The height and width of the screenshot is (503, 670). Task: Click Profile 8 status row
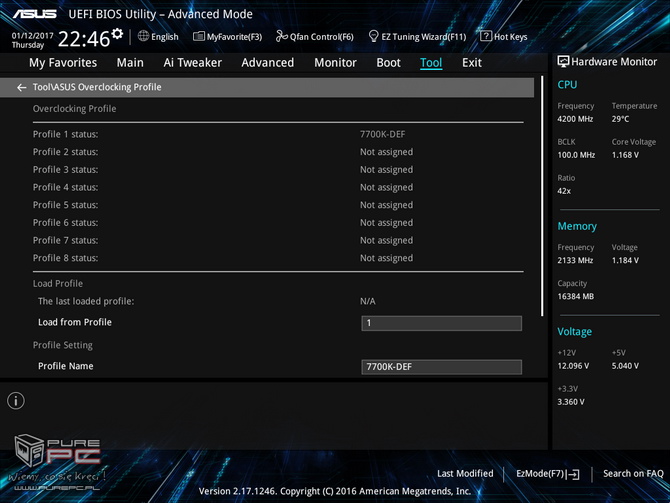pyautogui.click(x=278, y=258)
